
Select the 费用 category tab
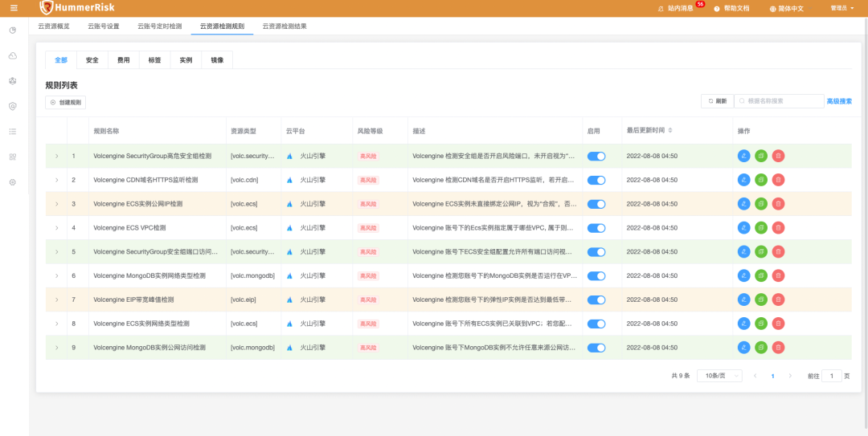[x=124, y=59]
